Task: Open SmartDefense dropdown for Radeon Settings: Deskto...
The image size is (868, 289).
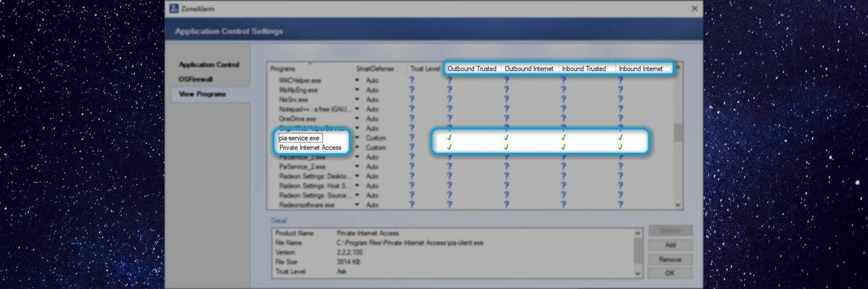Action: click(x=358, y=176)
